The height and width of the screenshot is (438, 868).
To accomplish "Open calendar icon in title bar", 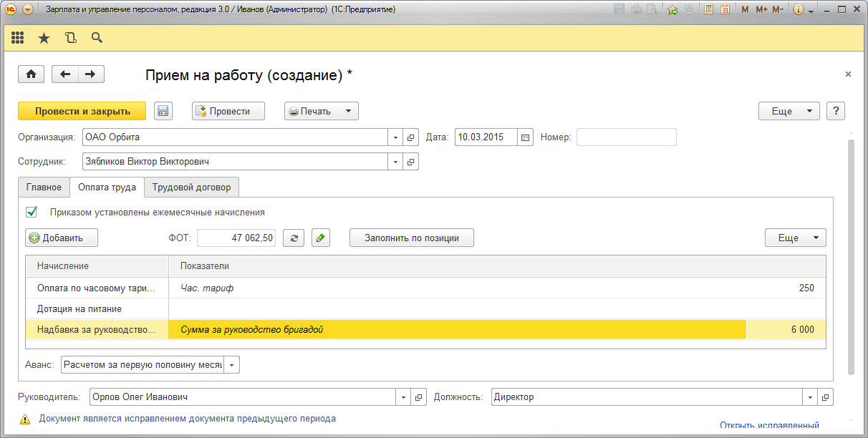I will [725, 10].
